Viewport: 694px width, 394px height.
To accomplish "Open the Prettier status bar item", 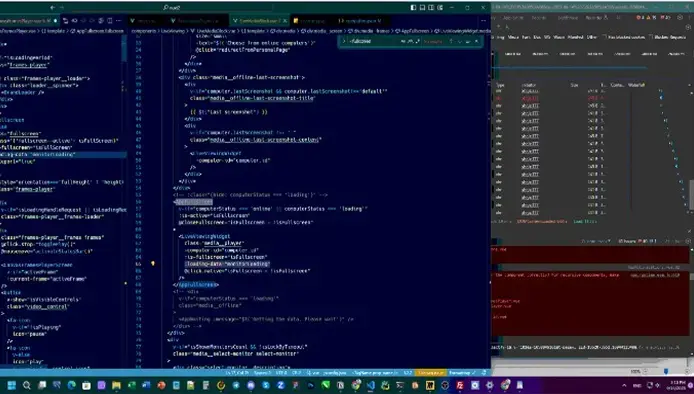I will point(462,373).
